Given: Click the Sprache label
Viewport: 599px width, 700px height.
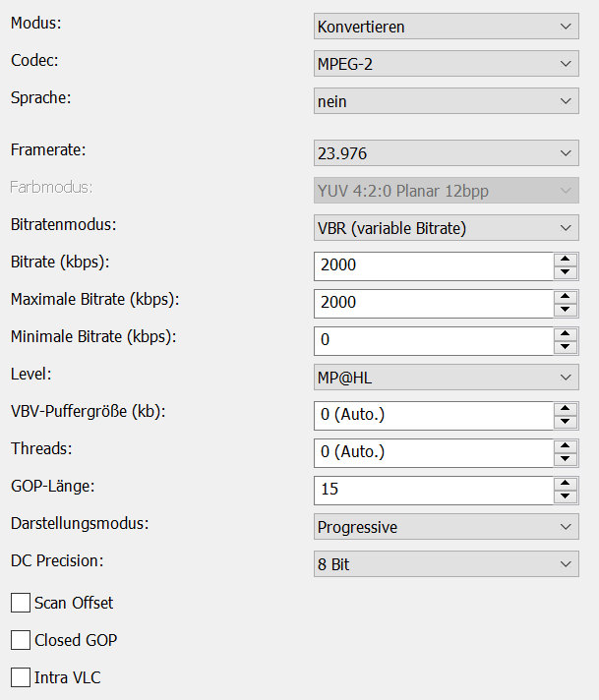Looking at the screenshot, I should pos(40,97).
